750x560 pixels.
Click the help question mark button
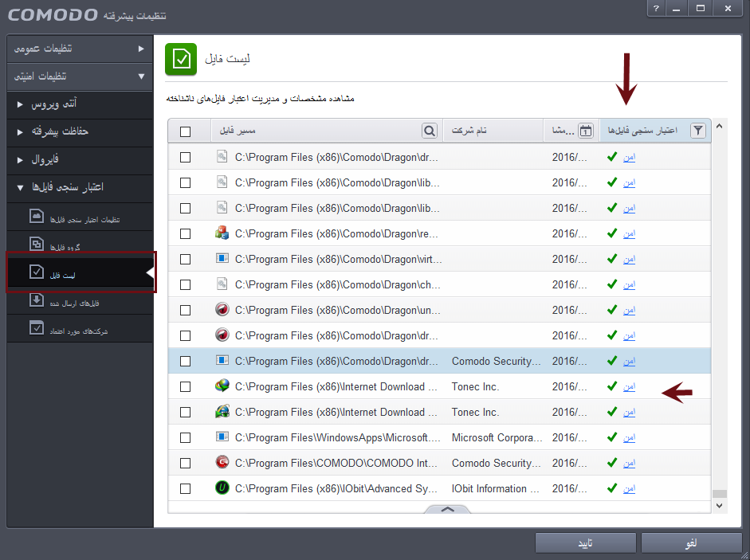[656, 8]
